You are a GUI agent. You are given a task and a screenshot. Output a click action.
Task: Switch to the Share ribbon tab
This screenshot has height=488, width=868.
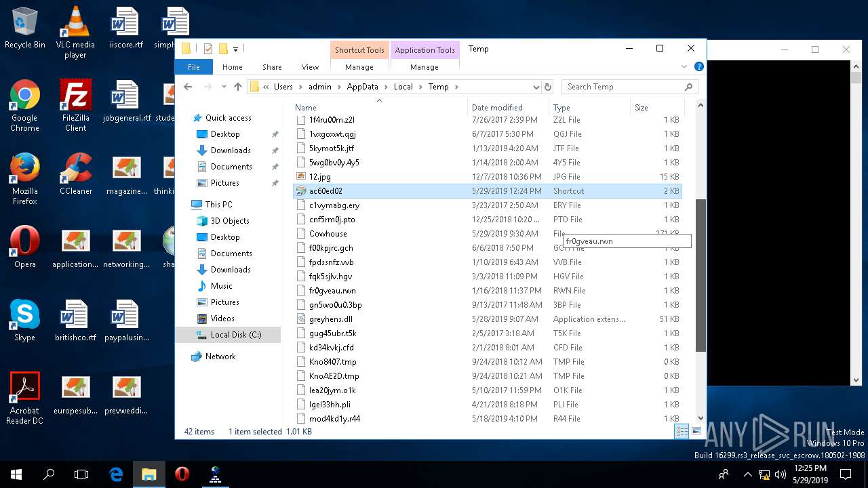(272, 67)
